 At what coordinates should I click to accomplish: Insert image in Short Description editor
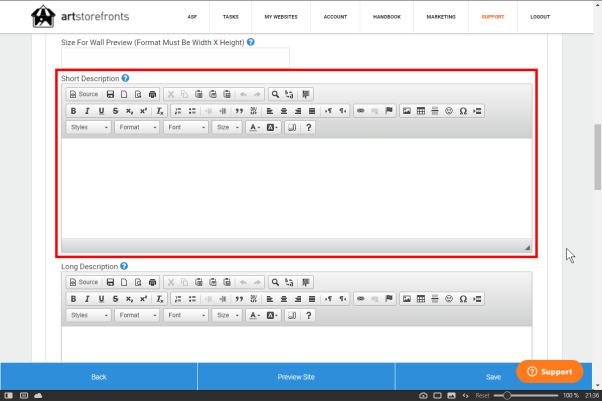pyautogui.click(x=407, y=111)
